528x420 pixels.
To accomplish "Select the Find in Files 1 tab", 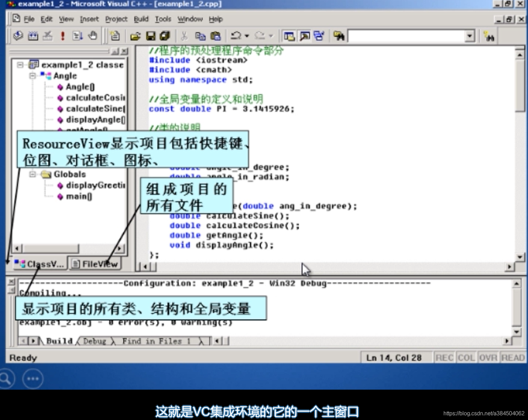I will (156, 341).
